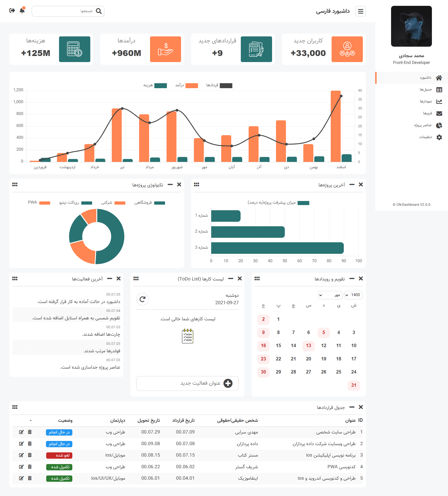This screenshot has width=448, height=496.
Task: Click the جدول قراردادها grid handle icon
Action: tap(15, 407)
